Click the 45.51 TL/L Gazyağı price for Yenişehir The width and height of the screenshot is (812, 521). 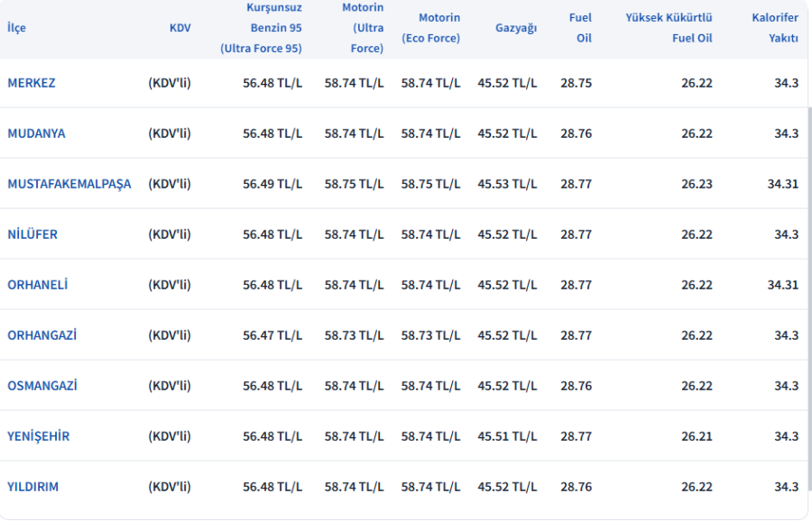(506, 436)
